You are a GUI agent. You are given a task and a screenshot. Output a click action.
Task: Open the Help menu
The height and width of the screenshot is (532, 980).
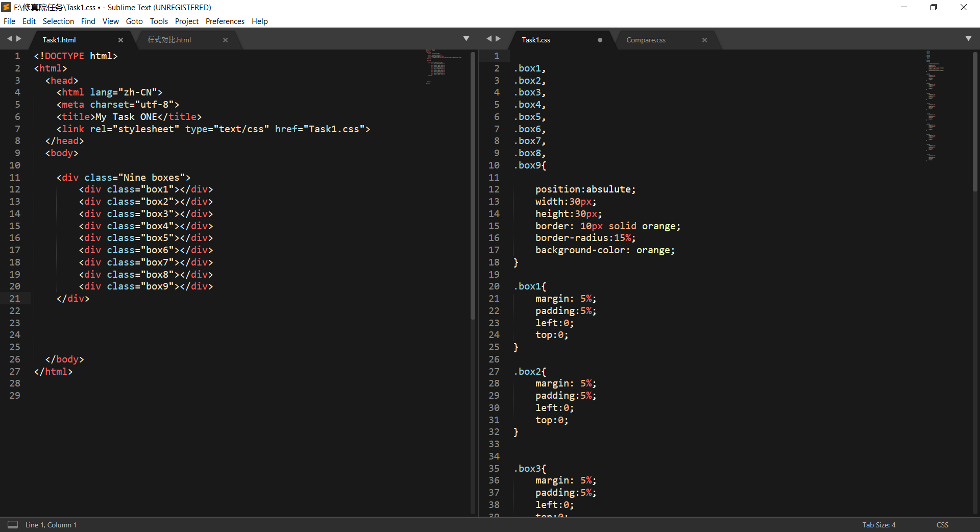tap(260, 21)
